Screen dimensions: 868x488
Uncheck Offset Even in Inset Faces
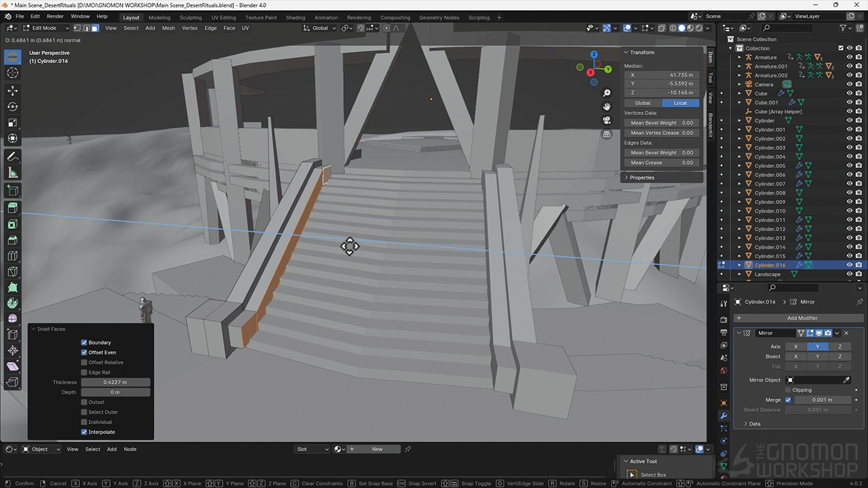tap(84, 352)
